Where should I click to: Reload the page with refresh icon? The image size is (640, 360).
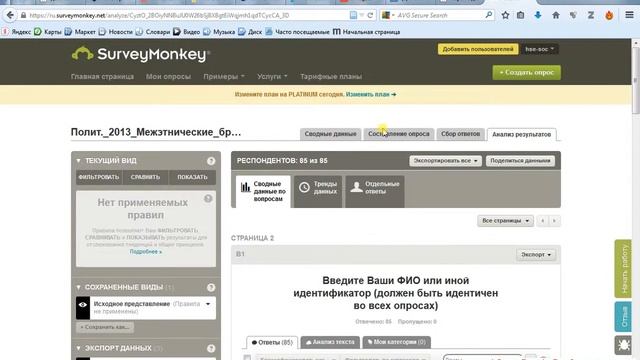370,16
